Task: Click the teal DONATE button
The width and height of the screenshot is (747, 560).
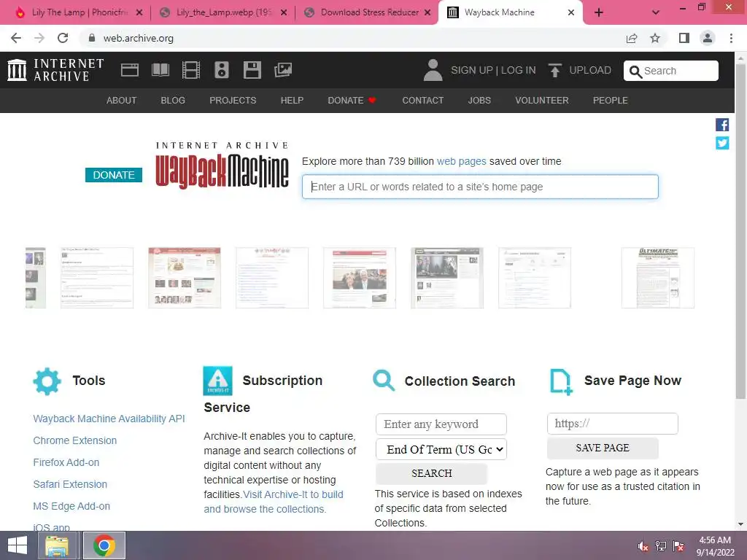Action: pos(113,175)
